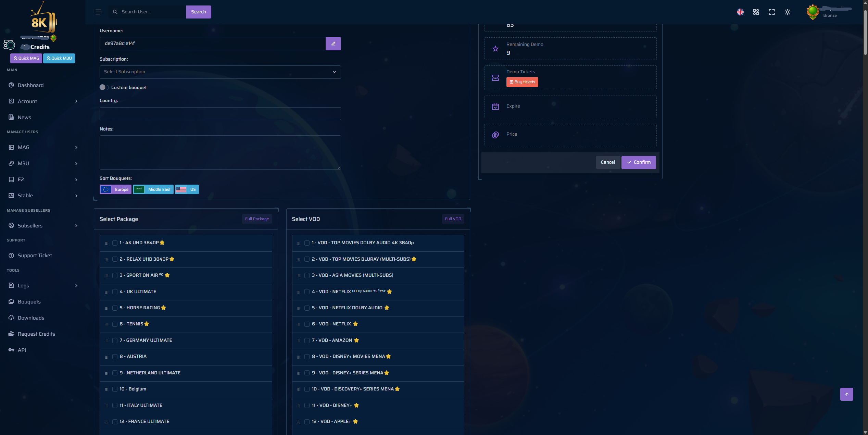Enable the Custom bouquet toggle

(x=104, y=87)
